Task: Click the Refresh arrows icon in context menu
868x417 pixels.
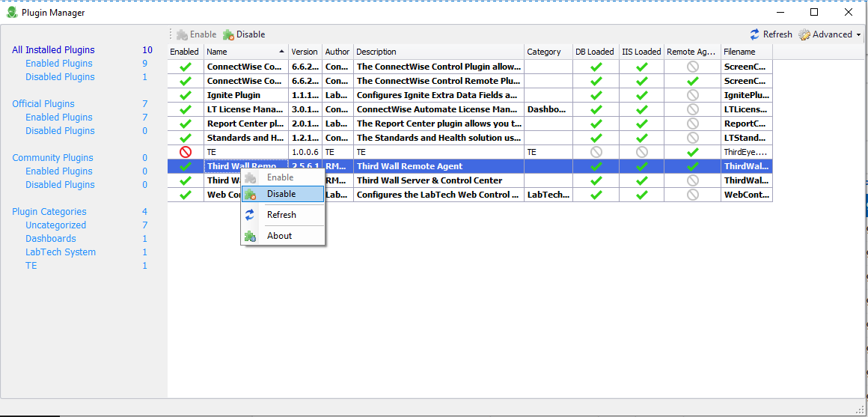Action: (250, 215)
